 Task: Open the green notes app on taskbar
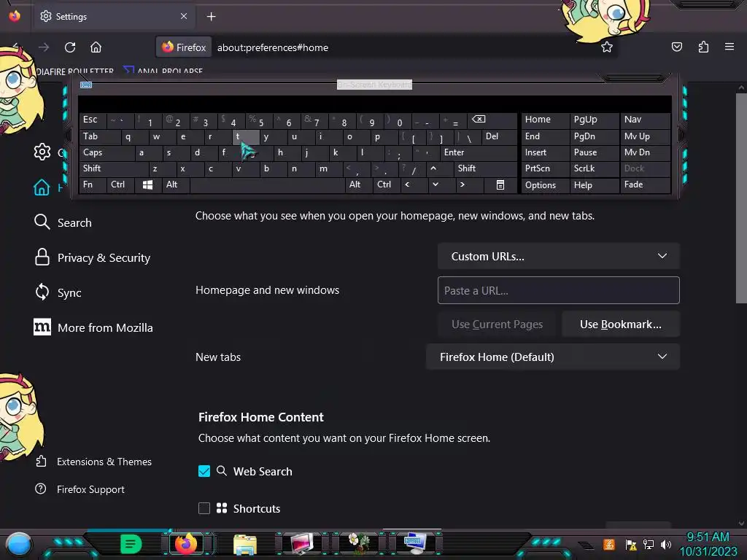[131, 544]
